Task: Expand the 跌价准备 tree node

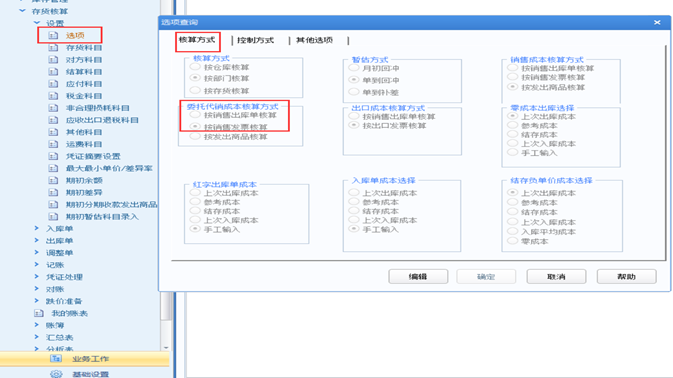Action: pyautogui.click(x=37, y=301)
